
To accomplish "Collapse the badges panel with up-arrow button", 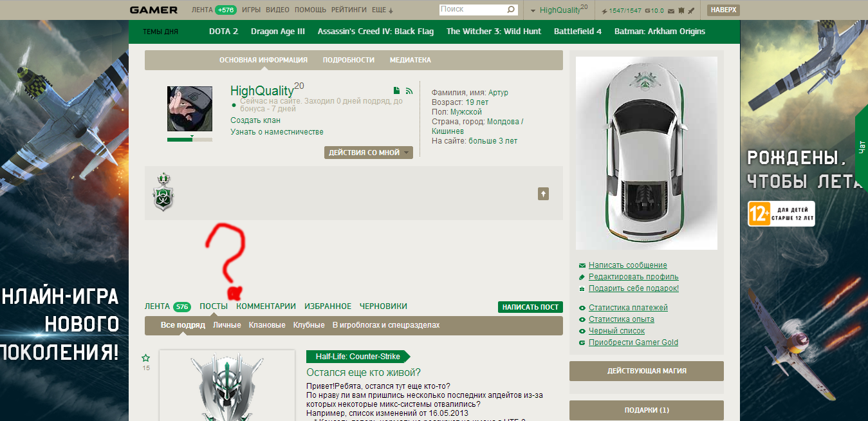I will (x=543, y=194).
